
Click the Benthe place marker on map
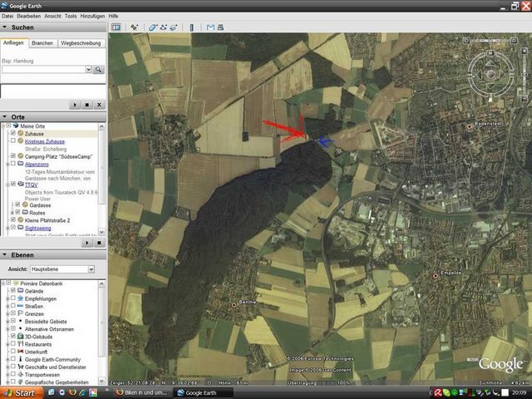pyautogui.click(x=234, y=305)
